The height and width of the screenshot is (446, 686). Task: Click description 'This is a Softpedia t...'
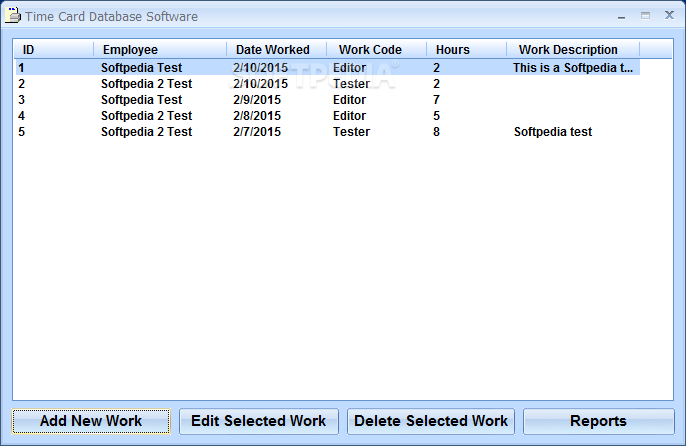point(573,68)
